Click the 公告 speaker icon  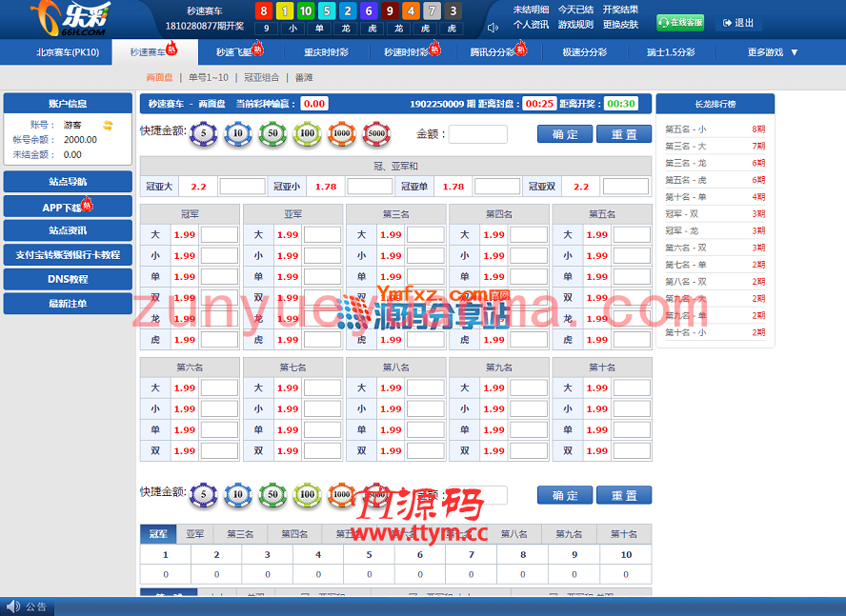tap(13, 606)
